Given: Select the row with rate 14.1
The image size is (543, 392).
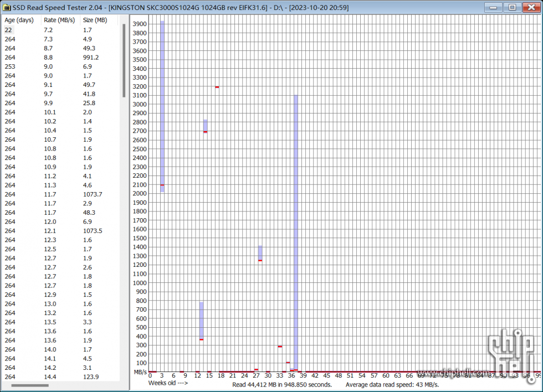Looking at the screenshot, I should (x=60, y=358).
